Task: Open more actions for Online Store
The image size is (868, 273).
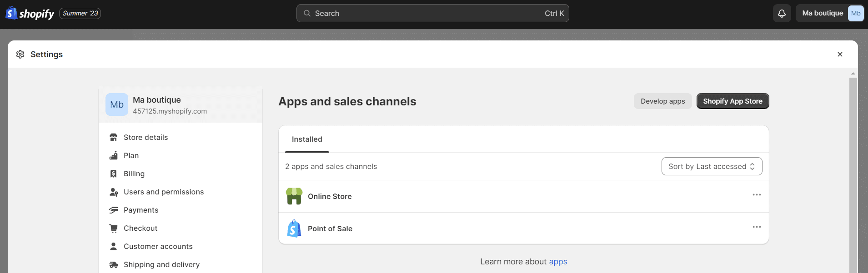Action: (757, 195)
